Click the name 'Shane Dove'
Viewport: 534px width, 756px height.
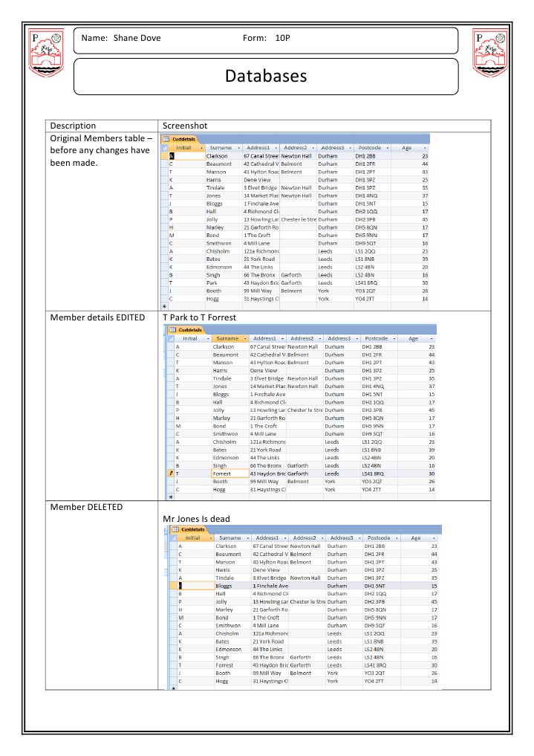coord(137,38)
